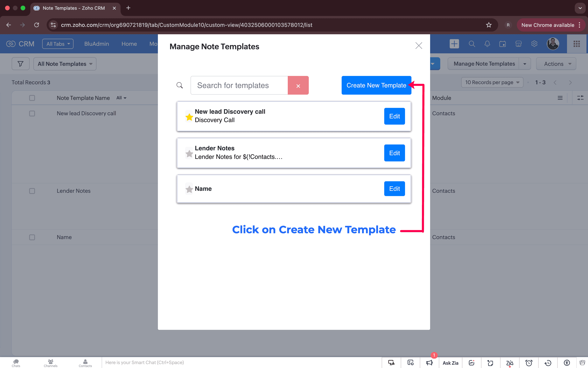The width and height of the screenshot is (588, 368).
Task: Expand the blue split-button dropdown arrow
Action: (433, 64)
